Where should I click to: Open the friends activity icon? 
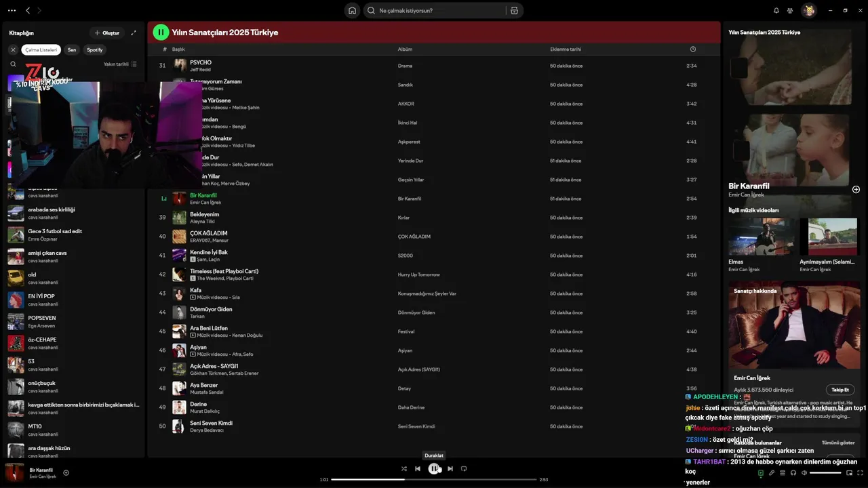tap(791, 10)
